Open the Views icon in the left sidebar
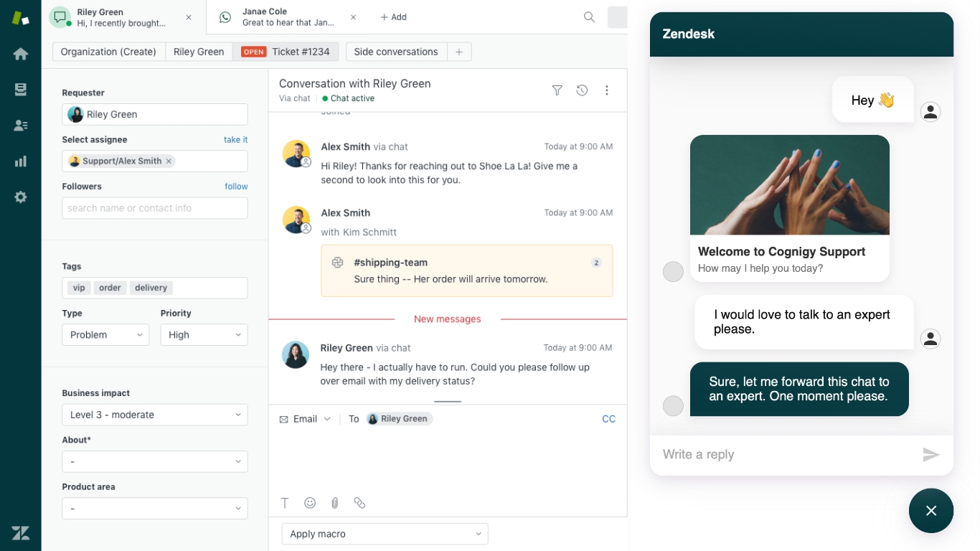Screen dimensions: 980x551 [20, 89]
